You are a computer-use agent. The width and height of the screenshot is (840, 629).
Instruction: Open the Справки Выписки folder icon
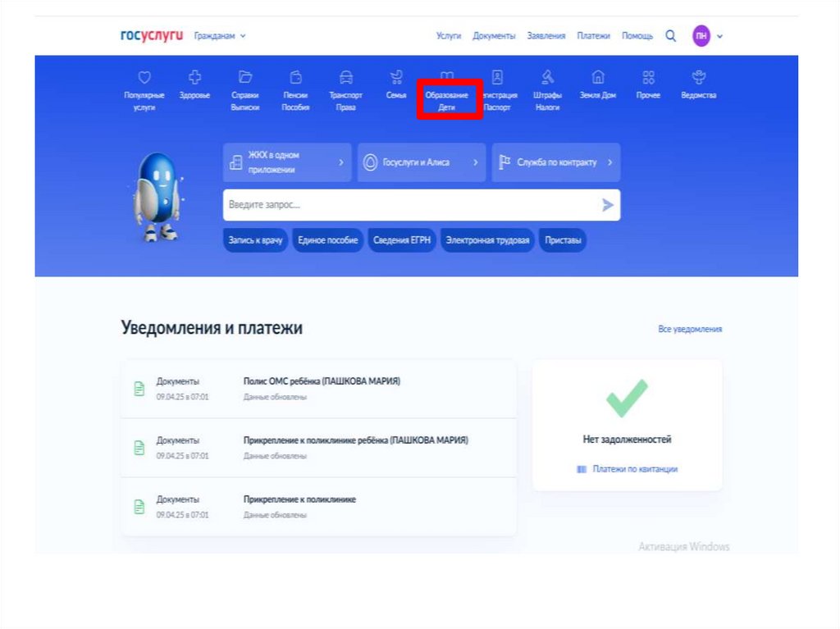(244, 78)
